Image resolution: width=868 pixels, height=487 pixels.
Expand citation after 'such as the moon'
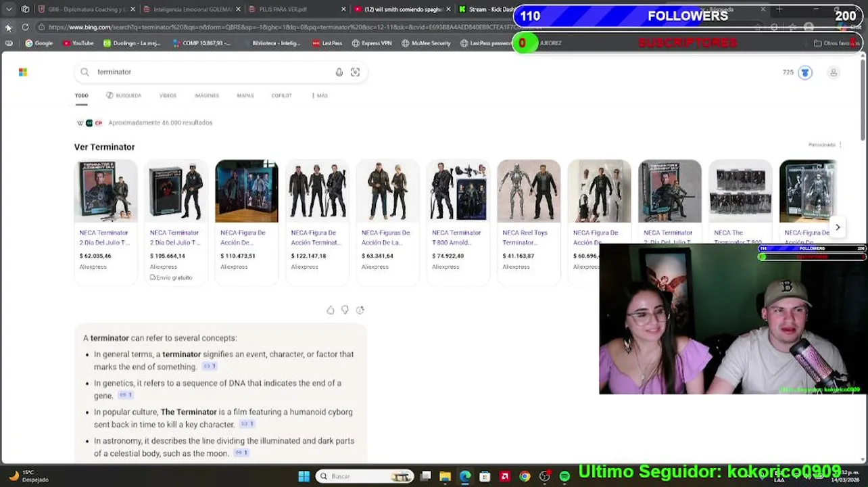(241, 453)
